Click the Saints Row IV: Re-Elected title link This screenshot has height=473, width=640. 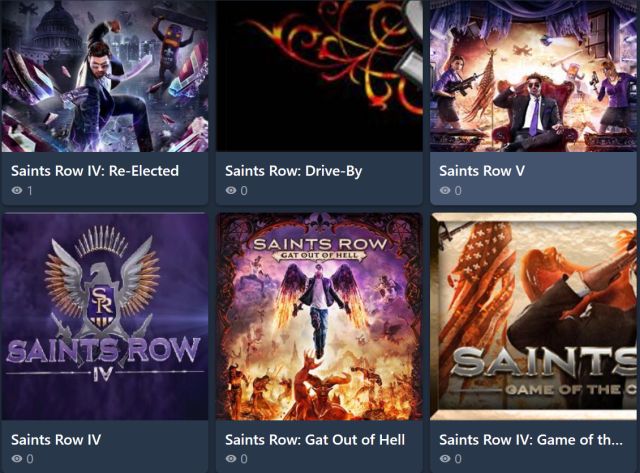[x=95, y=171]
